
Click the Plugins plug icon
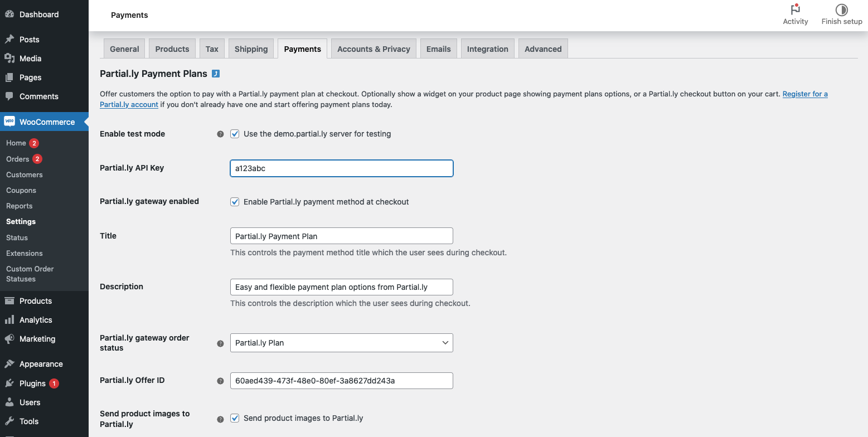pyautogui.click(x=9, y=383)
